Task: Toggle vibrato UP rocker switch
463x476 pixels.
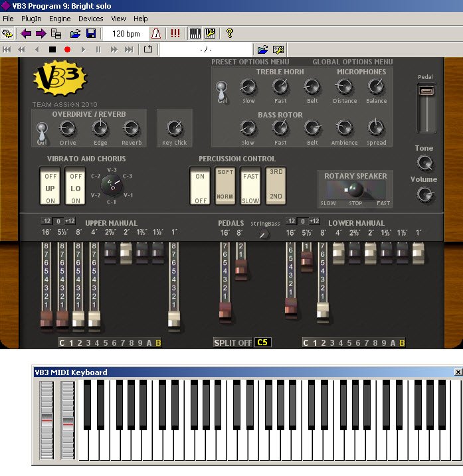Action: tap(50, 186)
